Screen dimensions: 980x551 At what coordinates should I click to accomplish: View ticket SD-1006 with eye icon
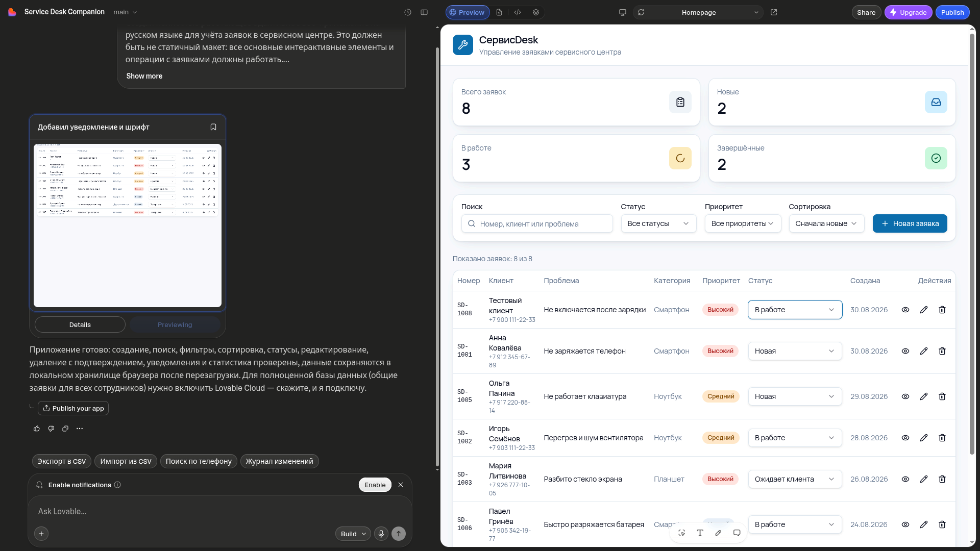905,524
